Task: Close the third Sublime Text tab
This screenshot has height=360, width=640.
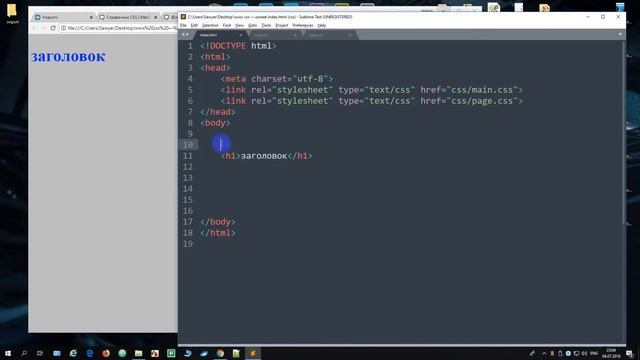Action: [350, 35]
